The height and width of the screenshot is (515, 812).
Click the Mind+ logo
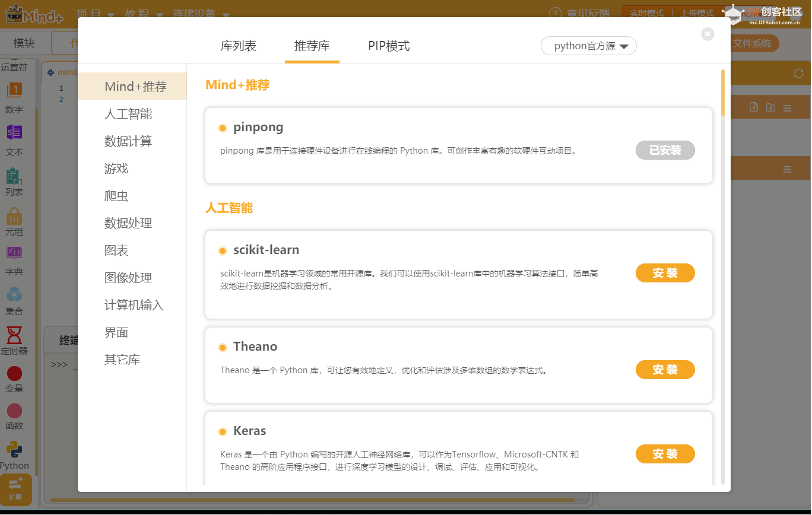(34, 14)
